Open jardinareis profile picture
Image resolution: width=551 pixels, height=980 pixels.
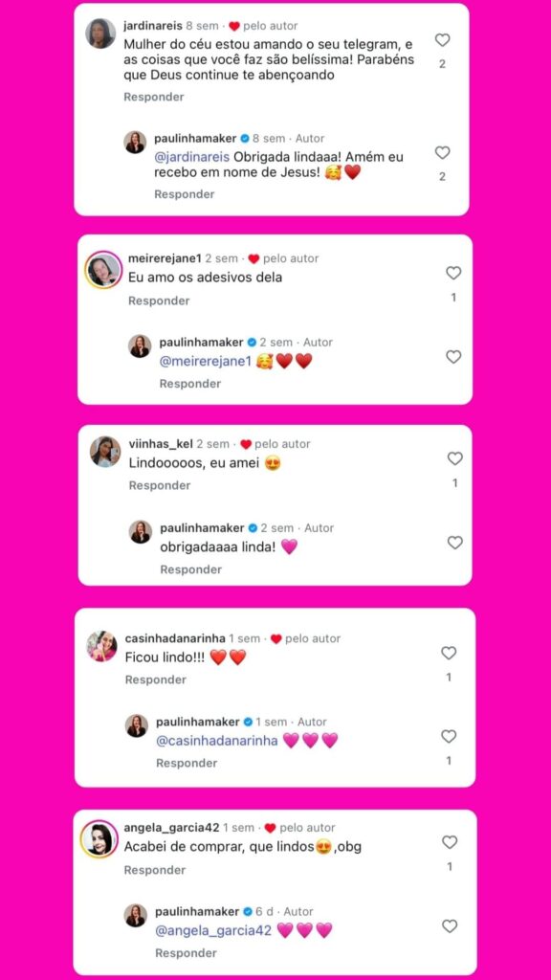coord(100,33)
